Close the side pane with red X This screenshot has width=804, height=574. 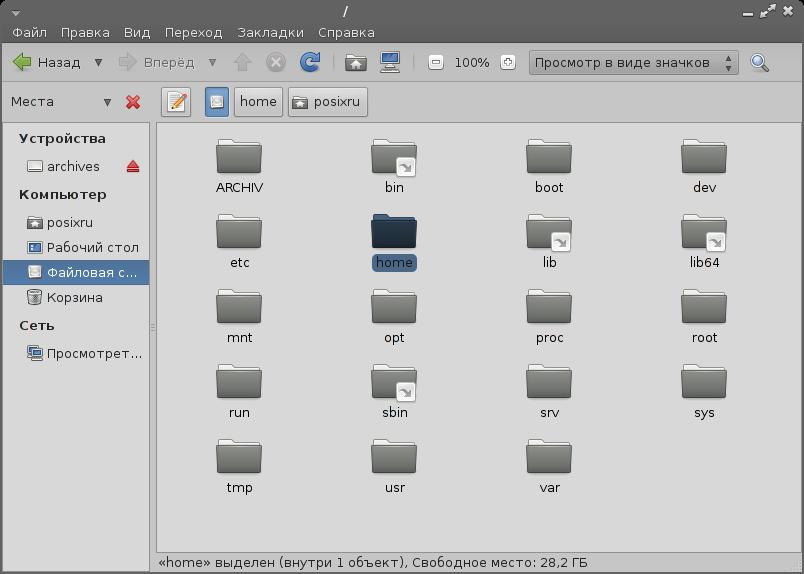click(133, 102)
